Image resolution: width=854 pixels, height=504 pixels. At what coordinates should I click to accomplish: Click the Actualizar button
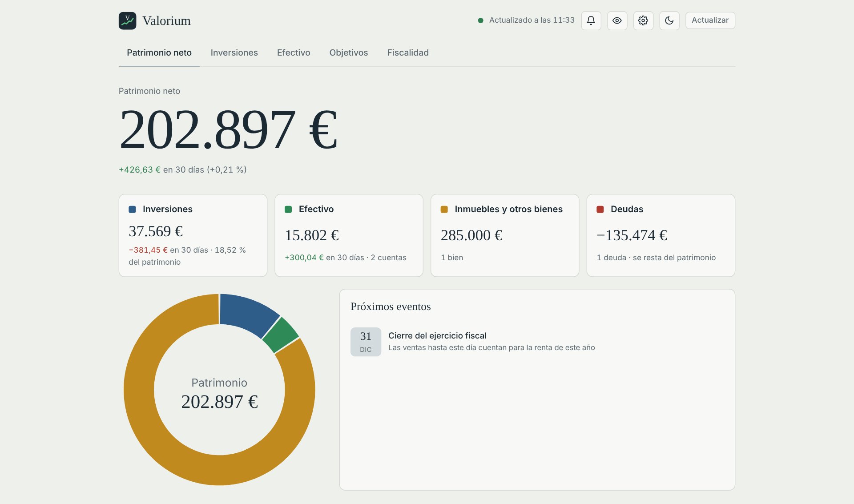tap(710, 20)
